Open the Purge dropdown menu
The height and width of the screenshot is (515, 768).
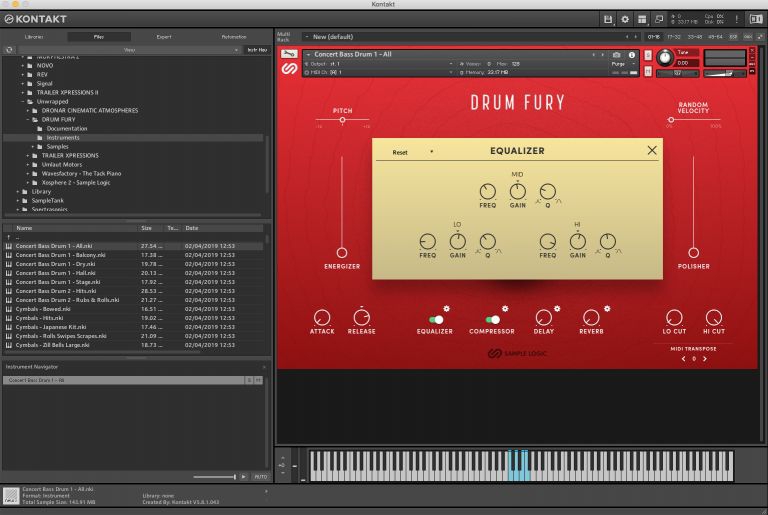click(x=623, y=64)
